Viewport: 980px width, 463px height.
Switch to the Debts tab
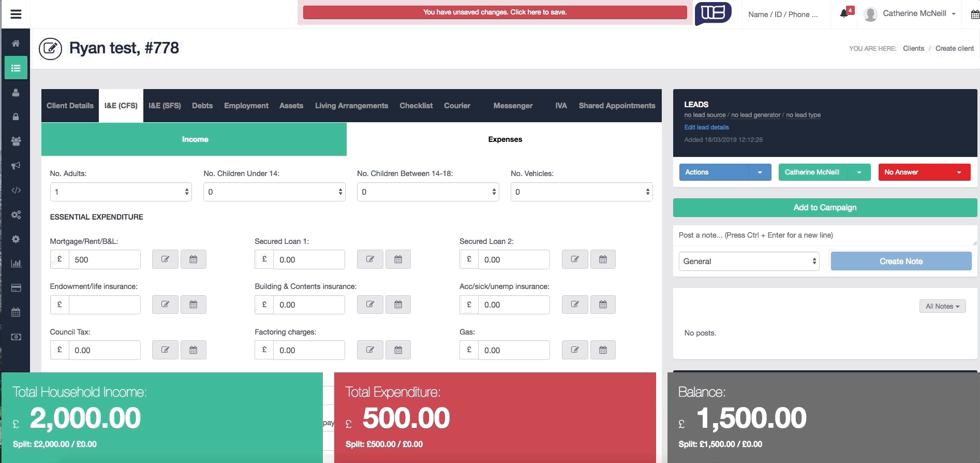point(202,106)
